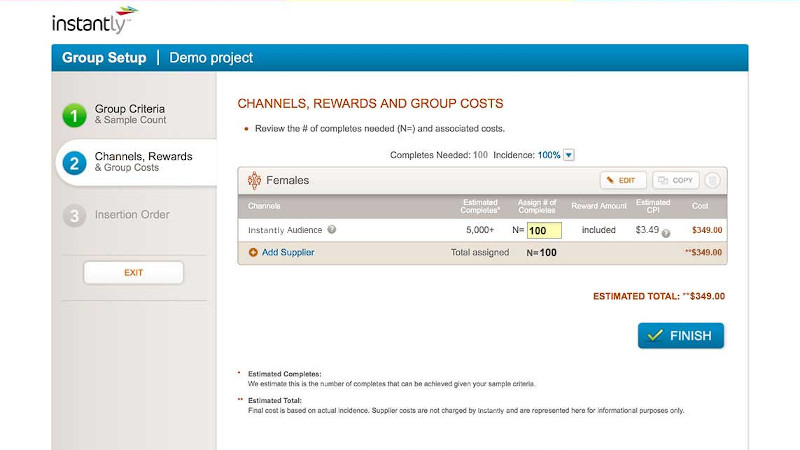Select Channels, Rewards & Group Costs step
The width and height of the screenshot is (800, 450).
(143, 162)
